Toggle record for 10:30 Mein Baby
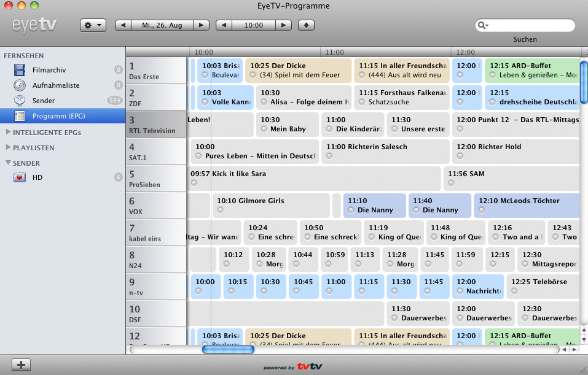 pos(264,129)
